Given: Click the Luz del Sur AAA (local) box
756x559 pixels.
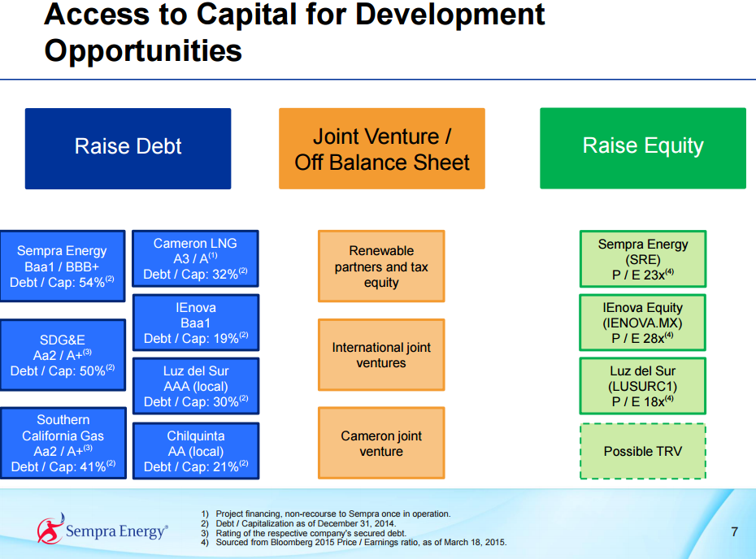Looking at the screenshot, I should 196,386.
